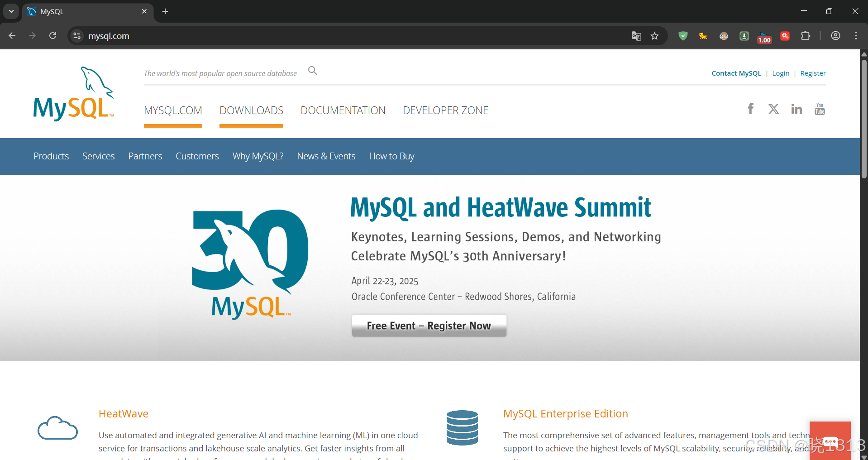The height and width of the screenshot is (460, 868).
Task: Open the Customers menu
Action: [197, 156]
